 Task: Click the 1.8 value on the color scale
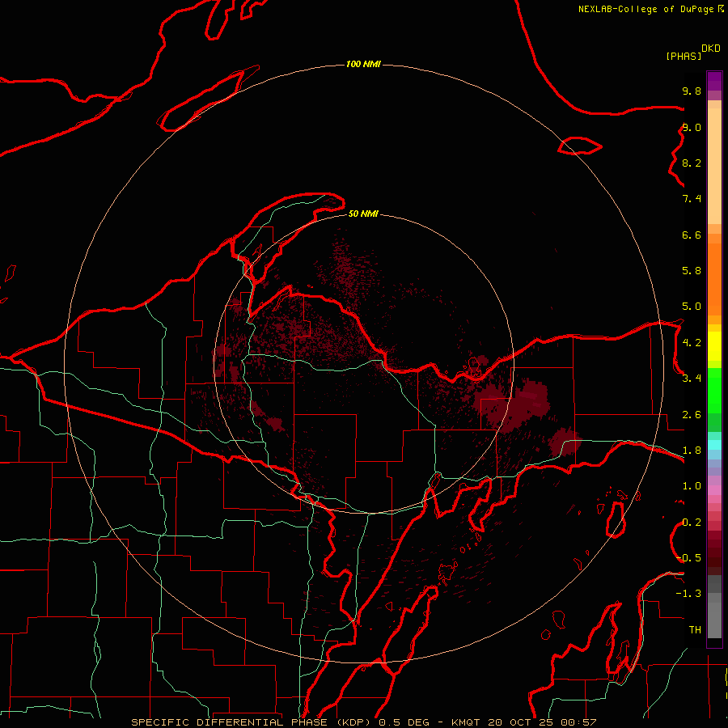coord(692,451)
